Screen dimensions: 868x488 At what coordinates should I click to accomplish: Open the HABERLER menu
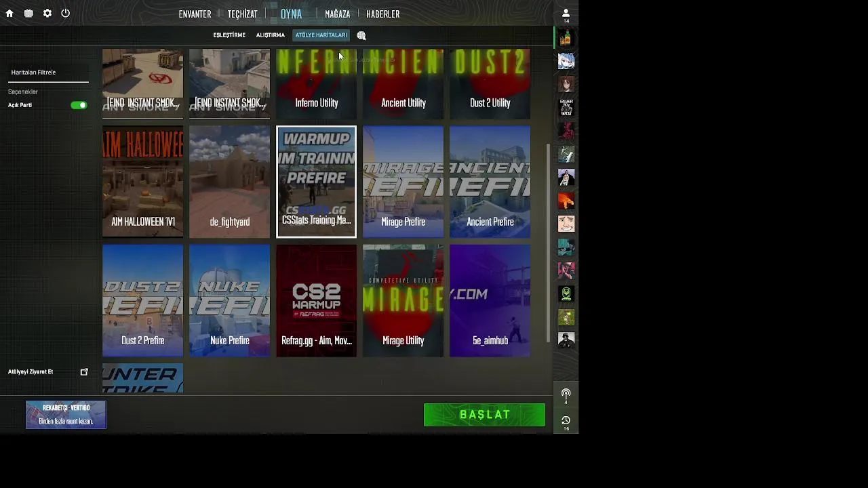[x=382, y=14]
